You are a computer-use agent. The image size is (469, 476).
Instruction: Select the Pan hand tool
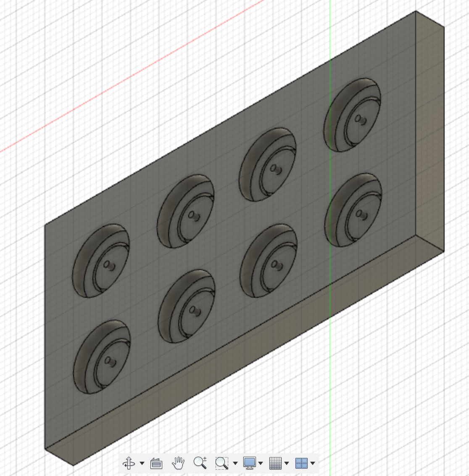[x=178, y=463]
